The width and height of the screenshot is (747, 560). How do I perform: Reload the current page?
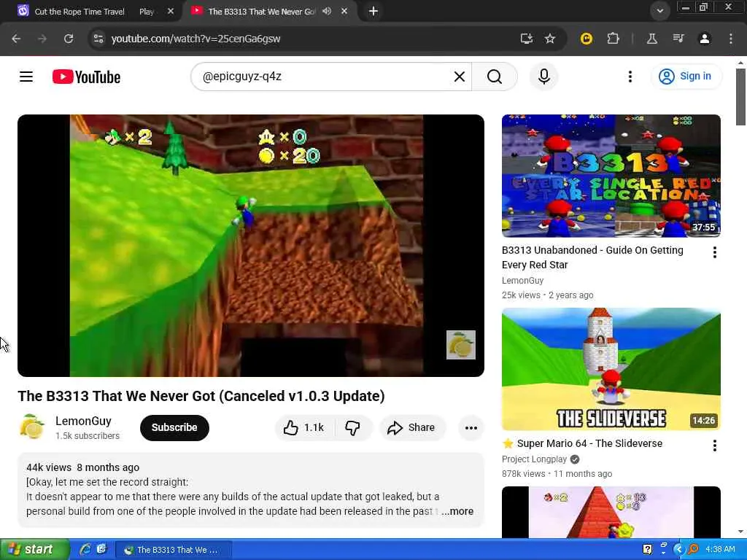[x=69, y=39]
